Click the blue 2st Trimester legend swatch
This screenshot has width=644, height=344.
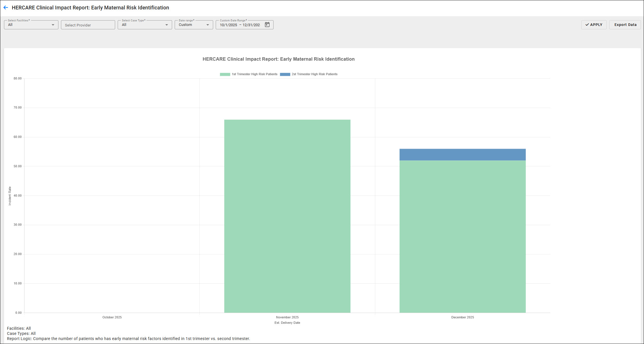click(285, 74)
